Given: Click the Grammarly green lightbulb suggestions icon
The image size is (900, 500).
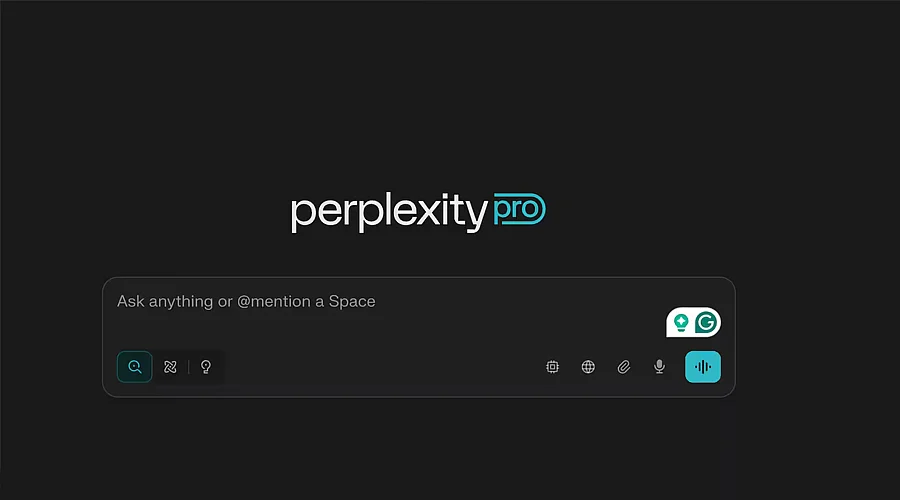Looking at the screenshot, I should (x=681, y=323).
